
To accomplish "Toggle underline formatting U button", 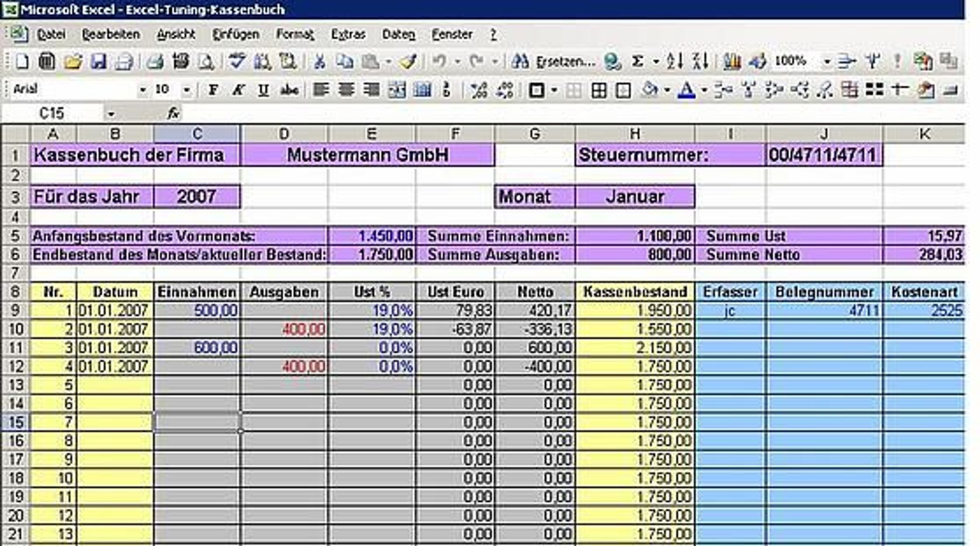I will [x=263, y=90].
